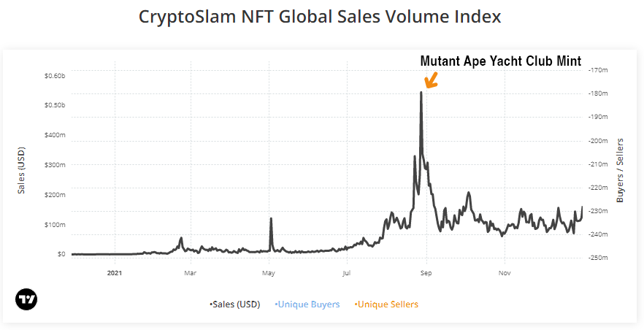Toggle the Unique Sellers legend series
Viewport: 644px width, 330px height.
pyautogui.click(x=386, y=304)
